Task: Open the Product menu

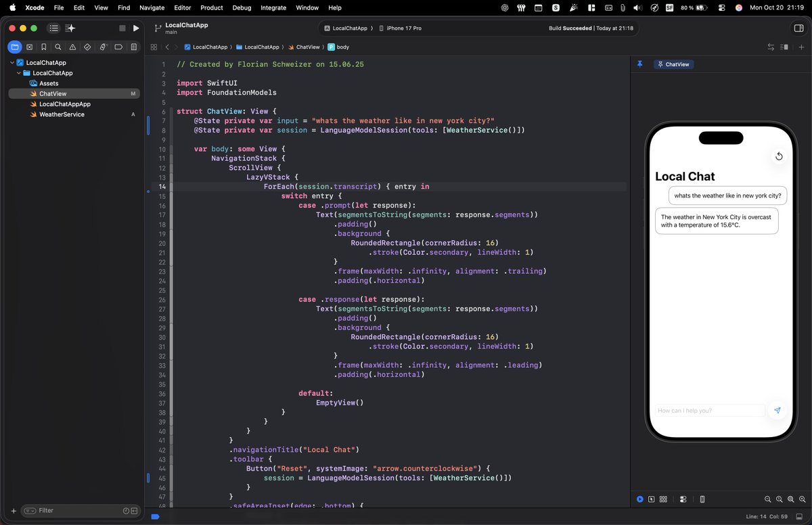Action: [x=212, y=7]
